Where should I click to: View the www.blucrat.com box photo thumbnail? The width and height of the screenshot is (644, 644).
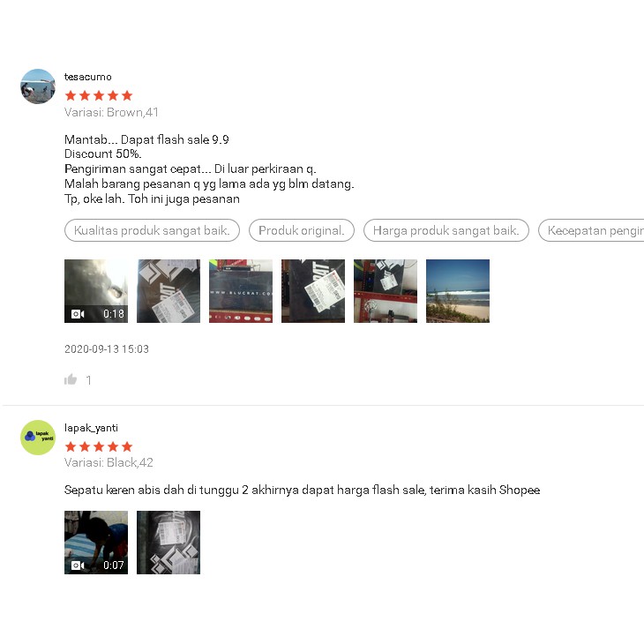[241, 291]
